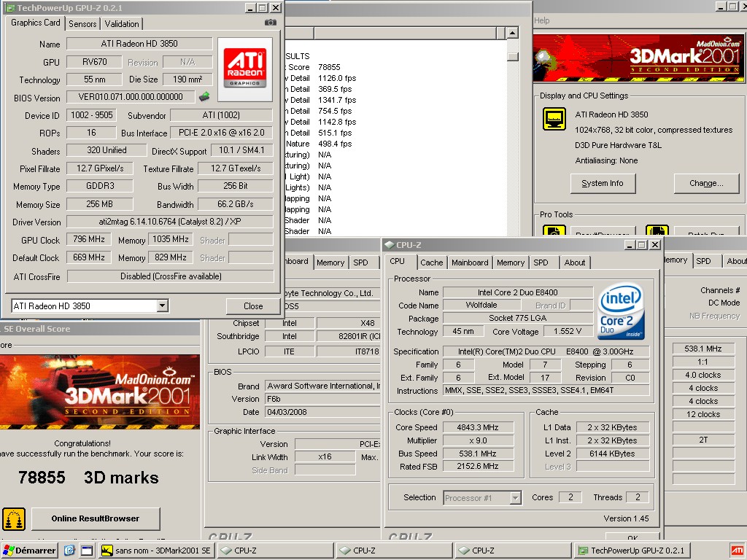Select CPU tab in front CPU-Z window
This screenshot has width=747, height=560.
[x=398, y=261]
